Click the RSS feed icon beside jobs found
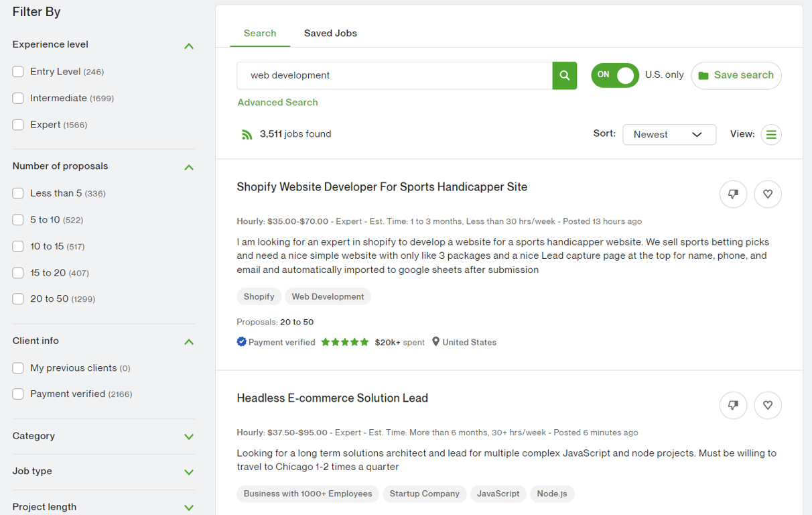 [247, 133]
